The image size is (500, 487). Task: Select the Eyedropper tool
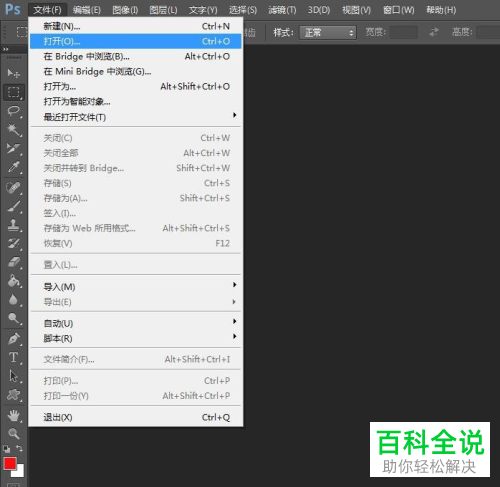tap(13, 167)
